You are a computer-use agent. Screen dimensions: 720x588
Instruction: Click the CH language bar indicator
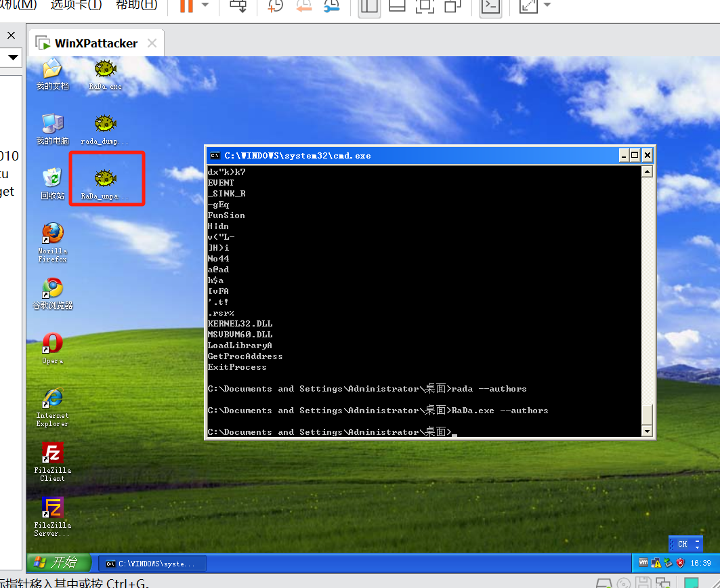point(682,545)
